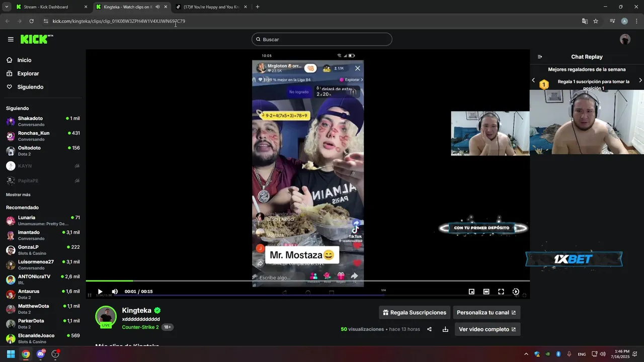Open GonzaLP recommended channel
This screenshot has height=362, width=644.
(43, 250)
